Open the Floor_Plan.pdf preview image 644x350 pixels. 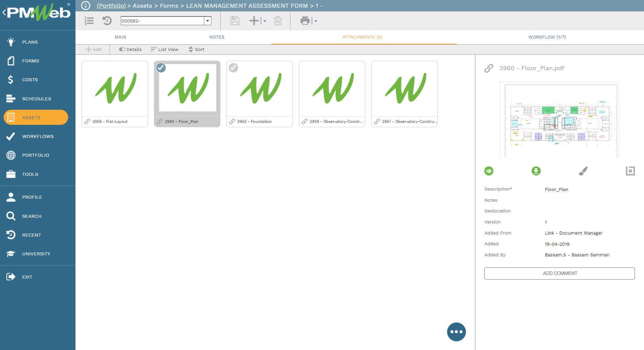(x=559, y=120)
